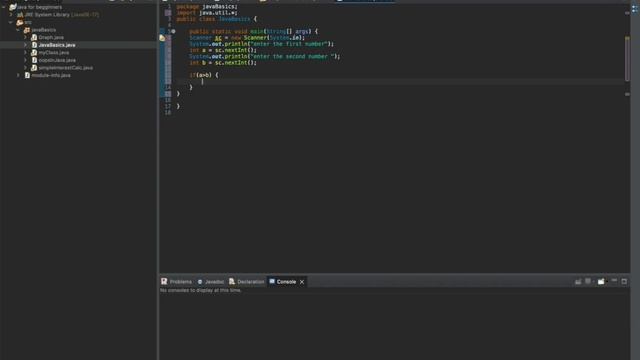Screen dimensions: 640x360
Task: Select simpleInterestCalc.java in the tree
Action: tap(65, 68)
